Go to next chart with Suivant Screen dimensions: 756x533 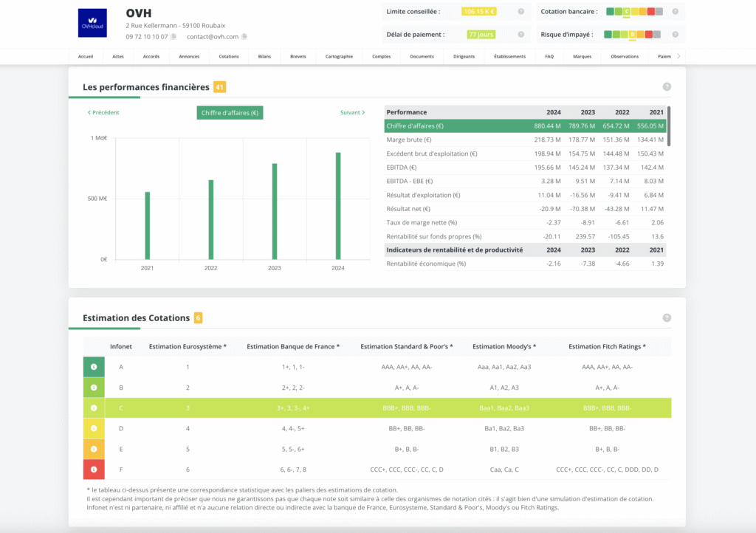(x=352, y=113)
